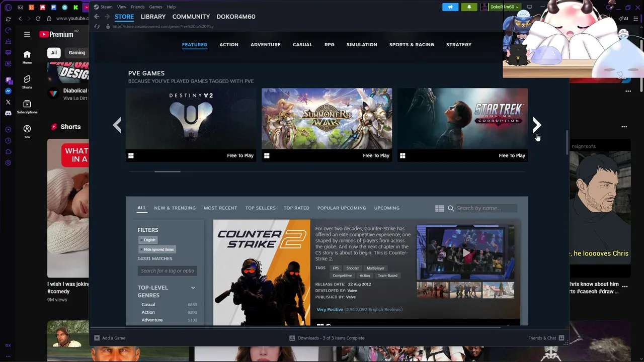Open YouTube hamburger guide menu
Image resolution: width=644 pixels, height=362 pixels.
[27, 34]
